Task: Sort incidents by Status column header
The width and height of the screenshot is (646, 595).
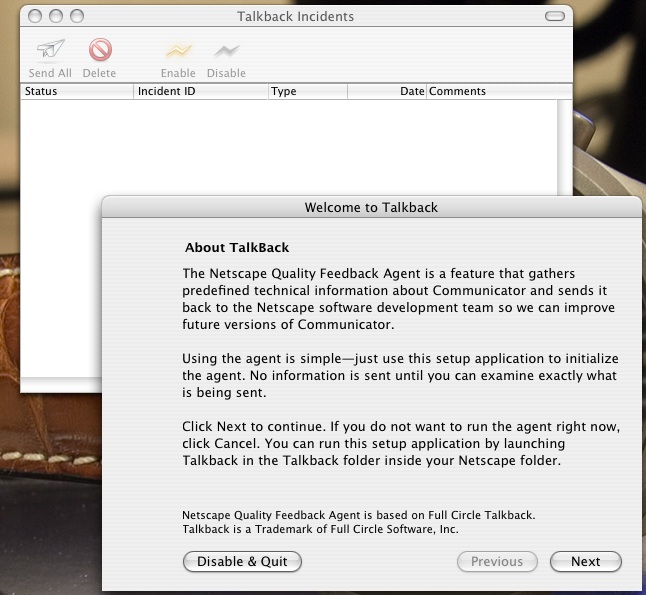Action: 77,91
